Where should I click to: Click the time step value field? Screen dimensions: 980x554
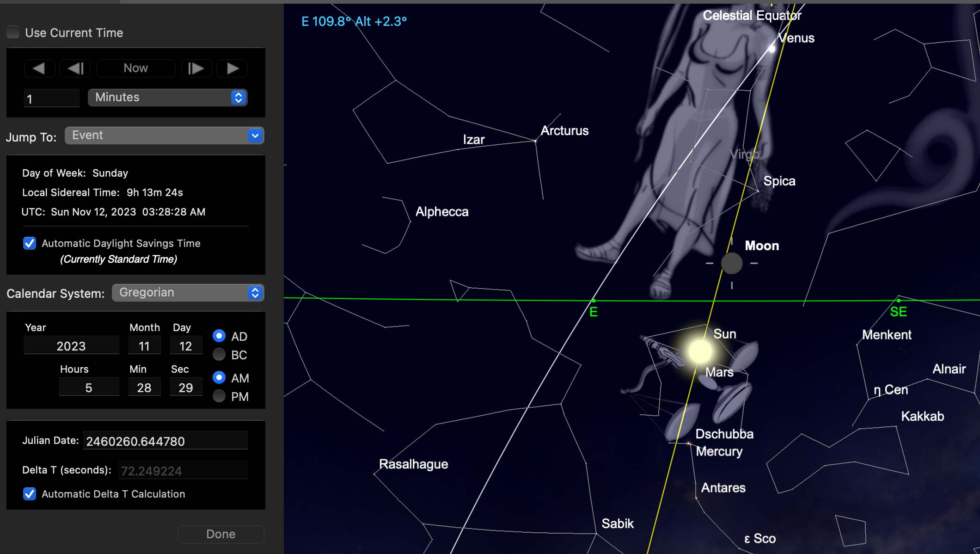51,98
